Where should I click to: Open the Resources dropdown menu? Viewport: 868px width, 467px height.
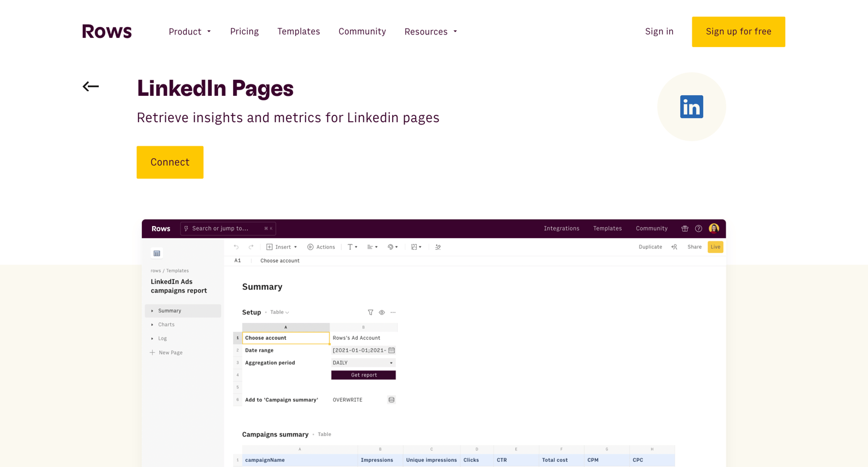[431, 32]
